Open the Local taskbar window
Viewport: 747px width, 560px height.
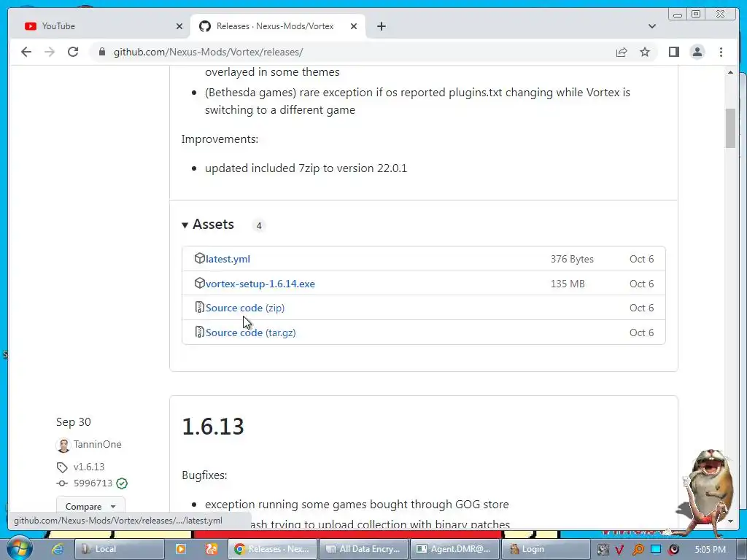[120, 549]
